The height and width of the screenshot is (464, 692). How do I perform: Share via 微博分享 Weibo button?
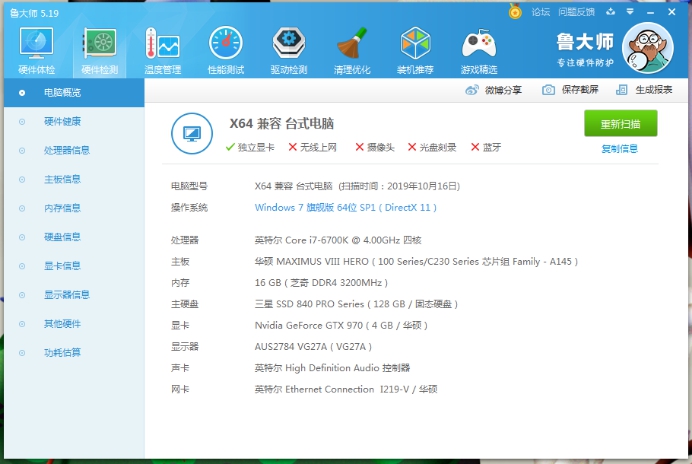click(494, 90)
